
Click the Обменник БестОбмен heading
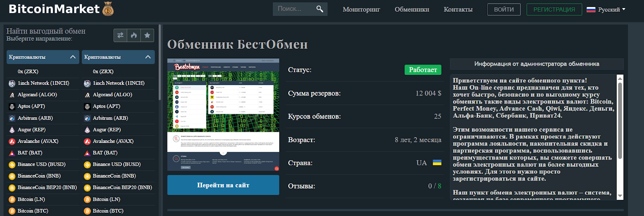click(237, 44)
